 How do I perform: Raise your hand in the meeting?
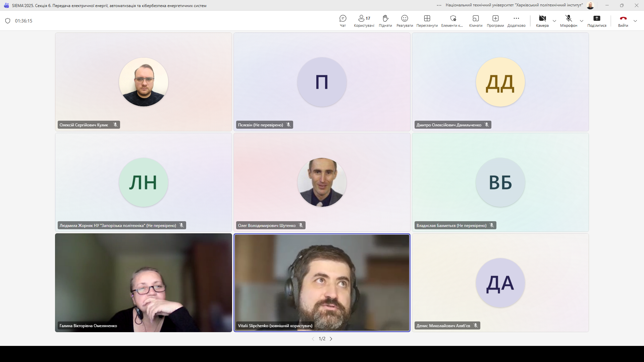[385, 20]
